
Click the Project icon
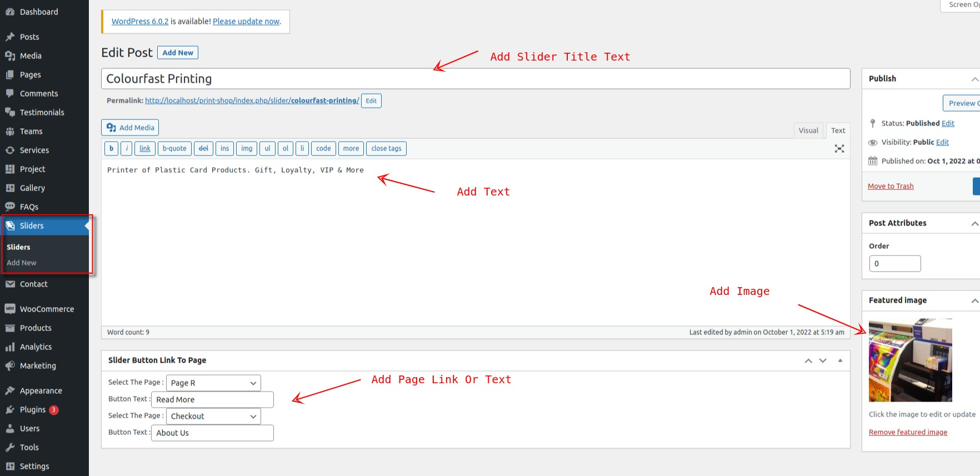click(x=10, y=169)
